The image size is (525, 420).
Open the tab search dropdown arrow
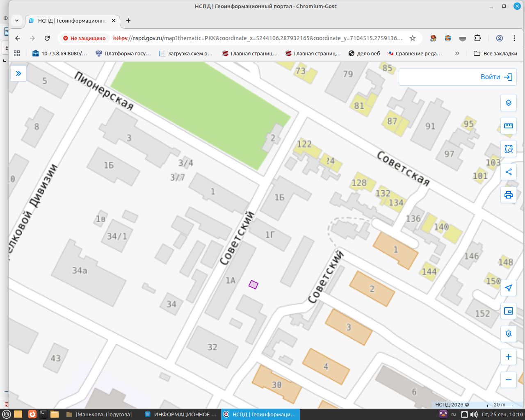pos(17,21)
